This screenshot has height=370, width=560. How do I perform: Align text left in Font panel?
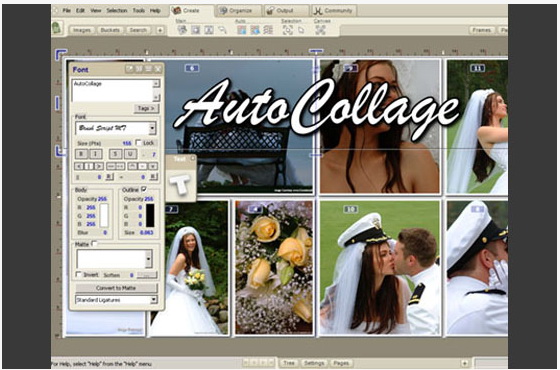tap(79, 166)
